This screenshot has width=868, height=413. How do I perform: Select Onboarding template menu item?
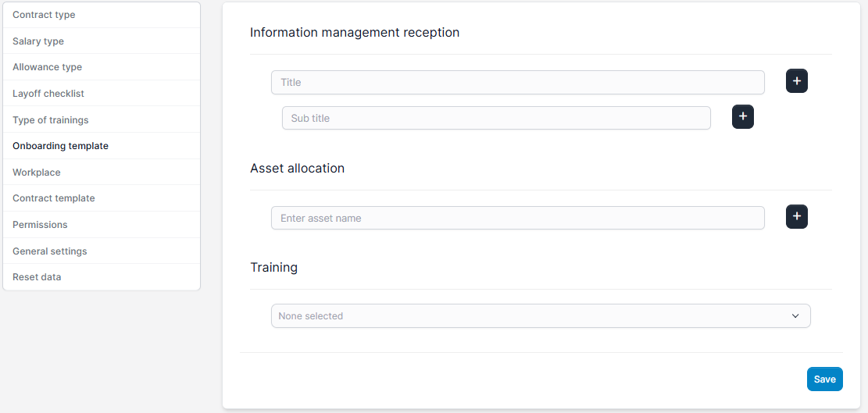[60, 146]
